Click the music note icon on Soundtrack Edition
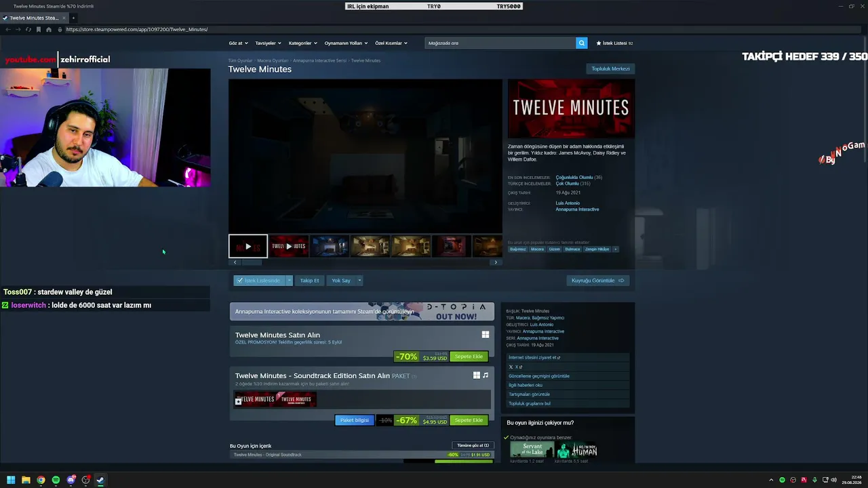 [486, 375]
